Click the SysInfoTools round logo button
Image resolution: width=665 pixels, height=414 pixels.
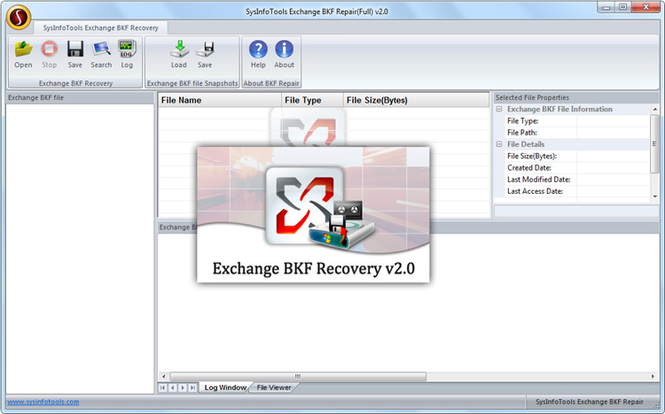pos(19,17)
